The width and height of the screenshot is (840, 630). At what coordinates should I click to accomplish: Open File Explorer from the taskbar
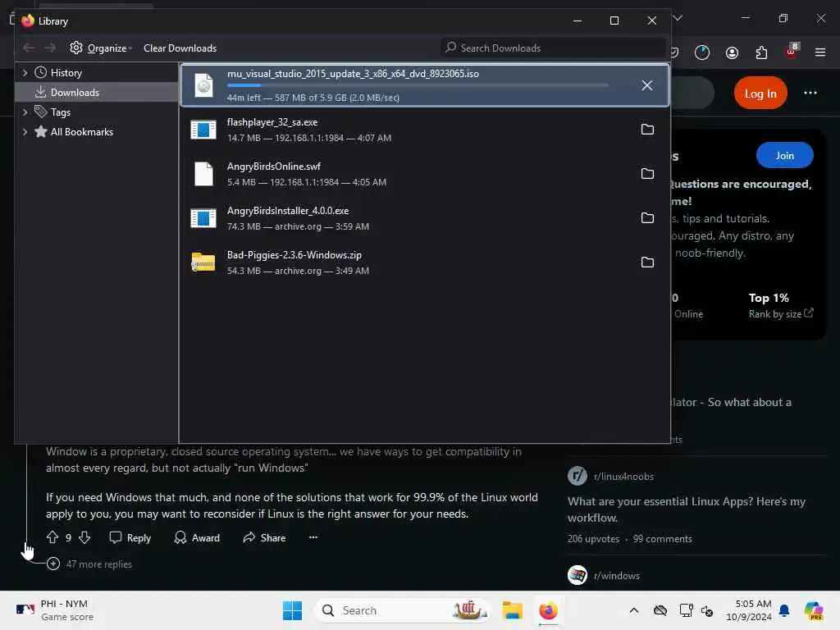point(512,610)
